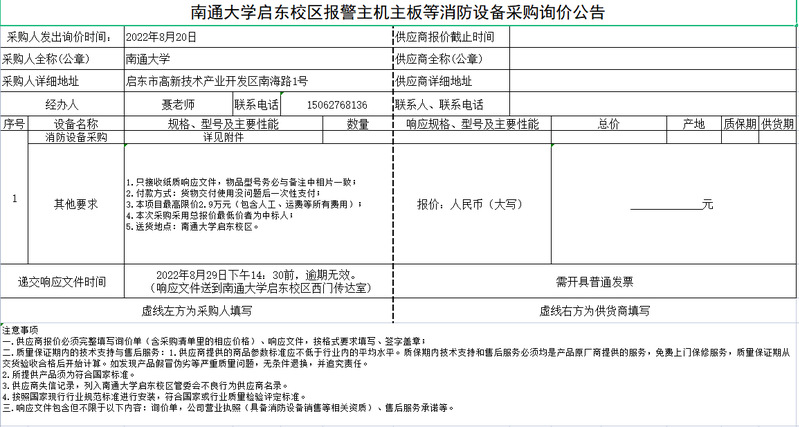Viewport: 799px width, 427px height.
Task: Select the 虚线左方为采购人填写 cell
Action: pos(197,310)
